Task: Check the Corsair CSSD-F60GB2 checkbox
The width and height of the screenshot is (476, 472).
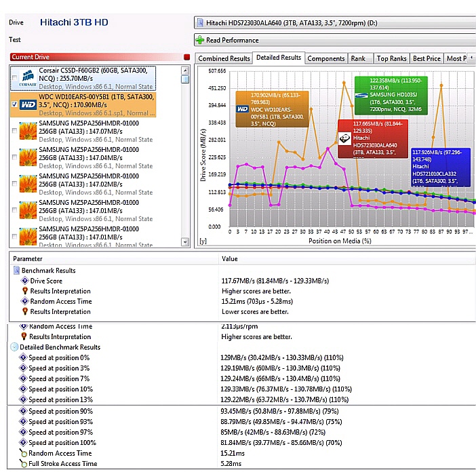Action: pos(14,78)
